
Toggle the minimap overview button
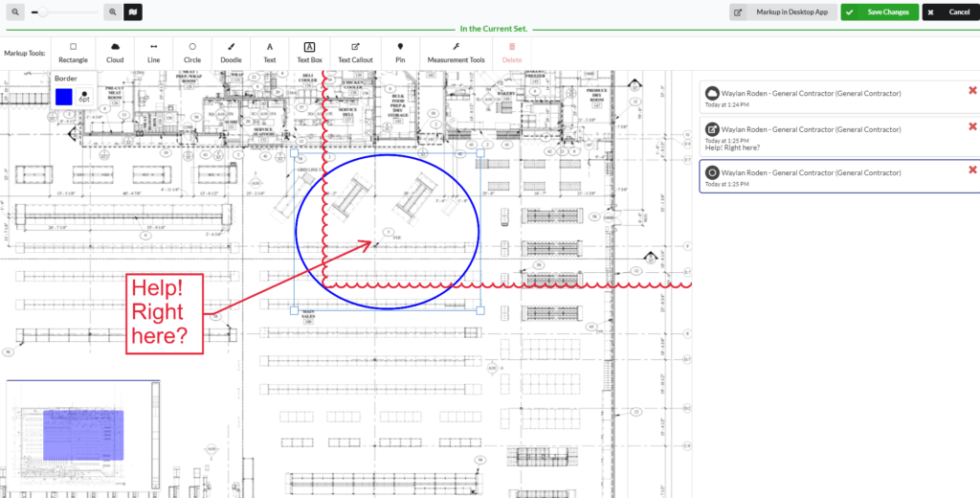coord(132,11)
